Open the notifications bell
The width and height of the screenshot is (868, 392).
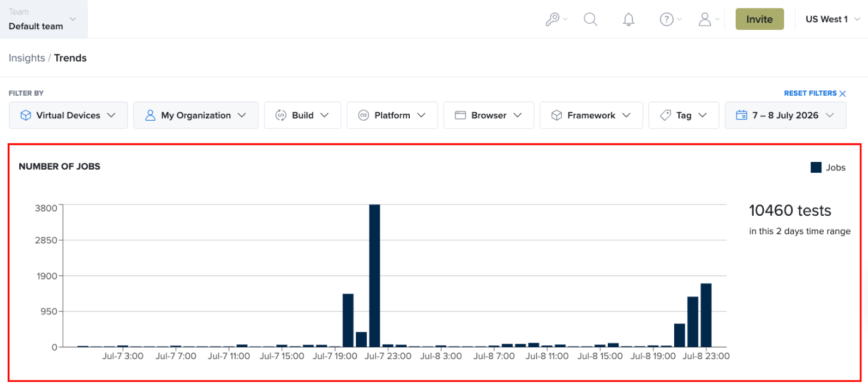(x=628, y=19)
